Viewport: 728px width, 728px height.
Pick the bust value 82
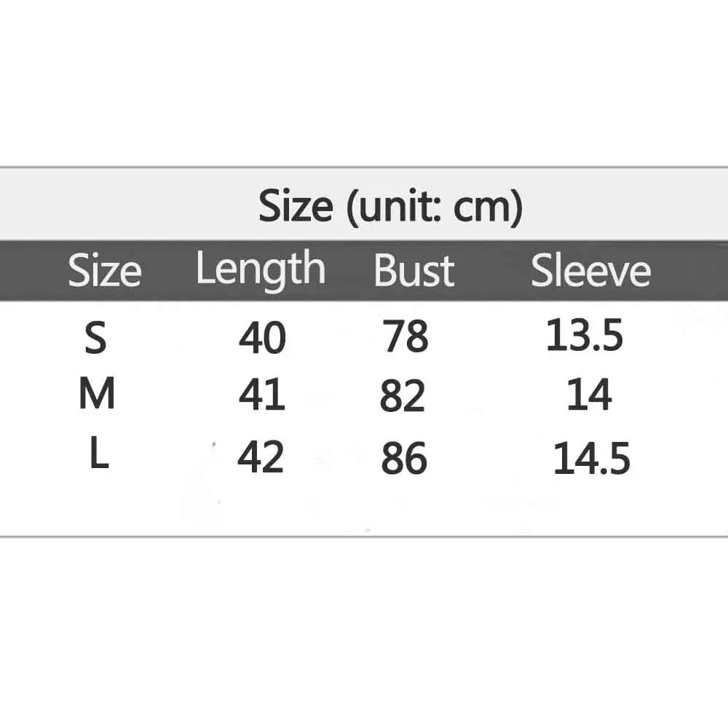pyautogui.click(x=402, y=397)
